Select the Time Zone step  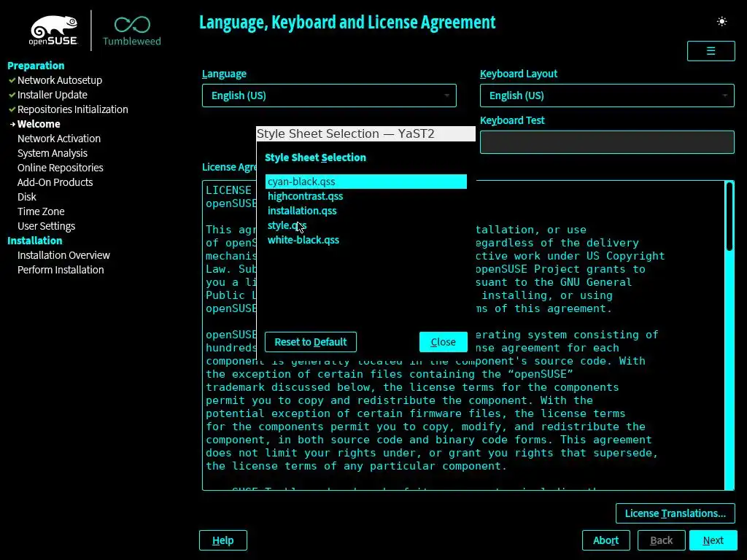[41, 211]
